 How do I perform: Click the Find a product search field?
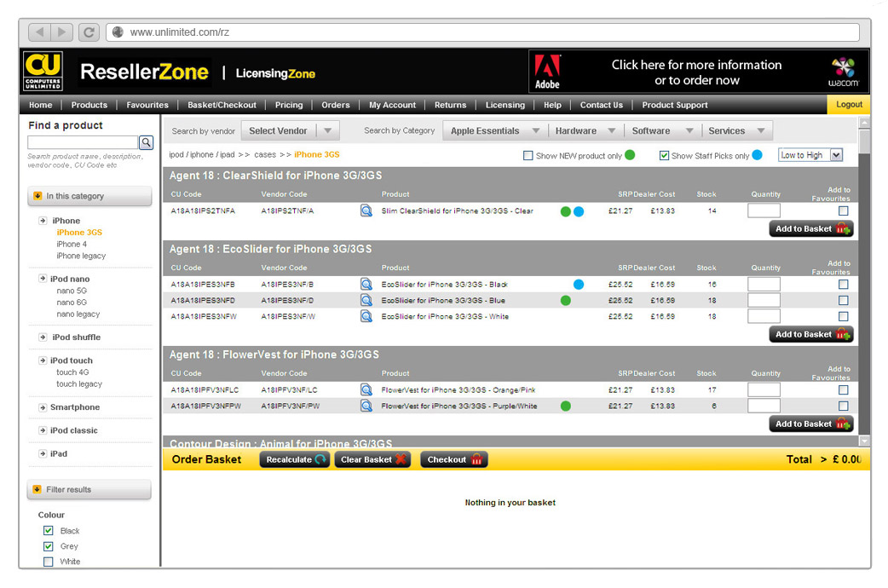coord(83,142)
